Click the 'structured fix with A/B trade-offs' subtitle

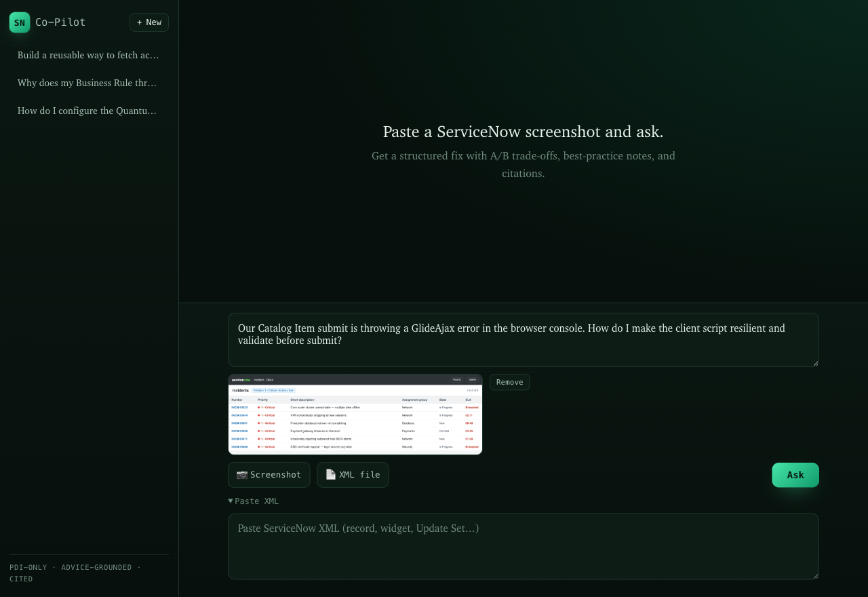[x=524, y=164]
